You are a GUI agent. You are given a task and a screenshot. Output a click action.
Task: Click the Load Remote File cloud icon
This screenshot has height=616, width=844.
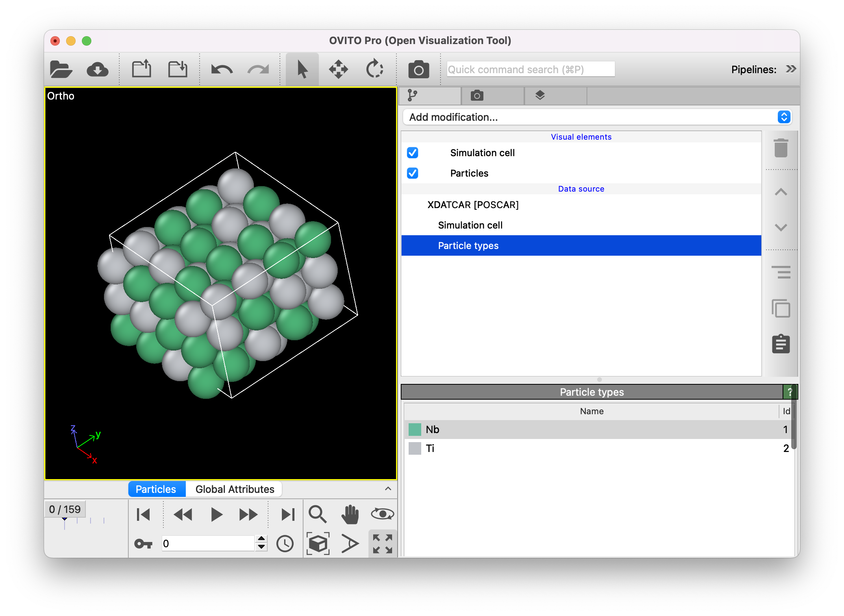(97, 70)
